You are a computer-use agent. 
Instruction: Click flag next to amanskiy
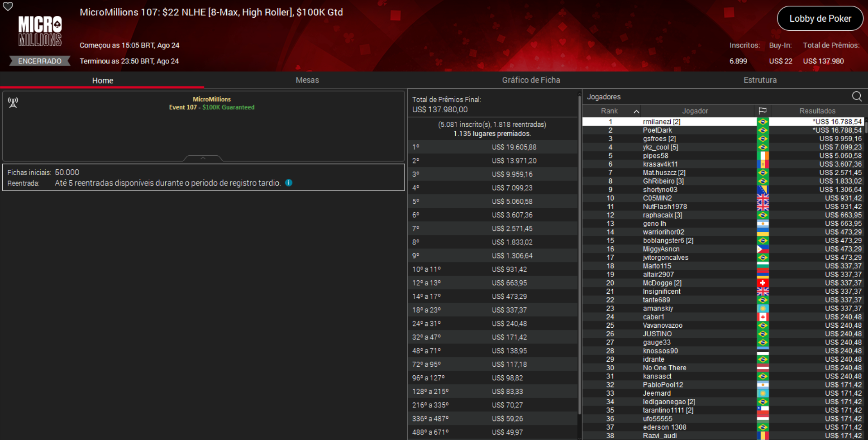click(763, 308)
